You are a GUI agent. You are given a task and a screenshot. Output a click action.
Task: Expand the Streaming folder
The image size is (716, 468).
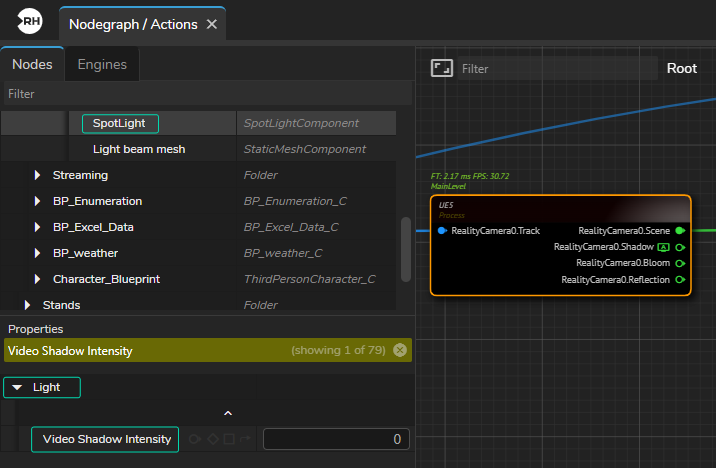click(37, 175)
